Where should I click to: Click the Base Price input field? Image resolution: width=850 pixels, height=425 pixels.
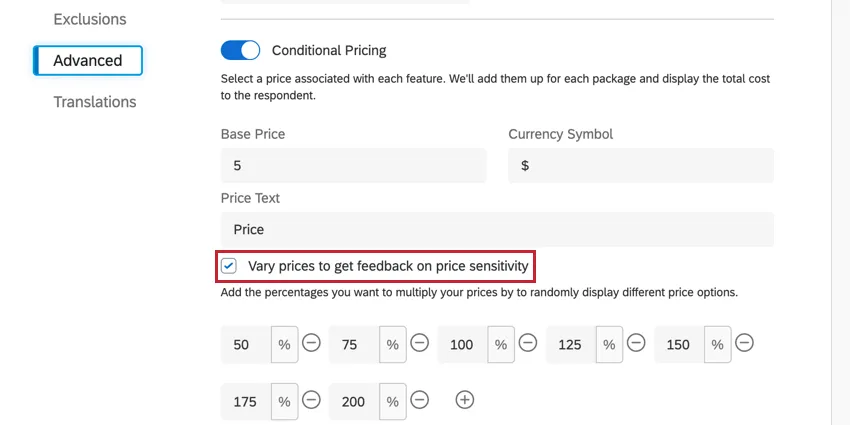click(x=353, y=166)
